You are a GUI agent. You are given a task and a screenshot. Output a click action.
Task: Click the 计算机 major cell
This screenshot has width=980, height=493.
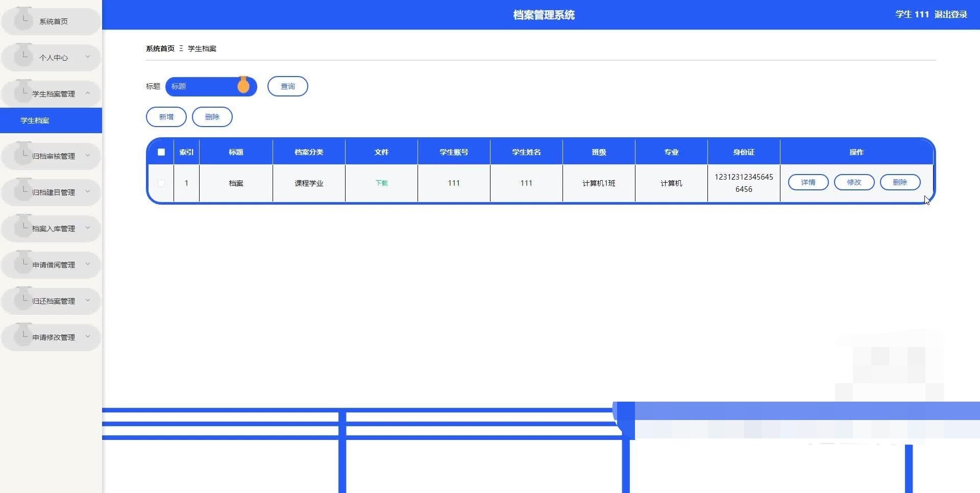(x=671, y=183)
